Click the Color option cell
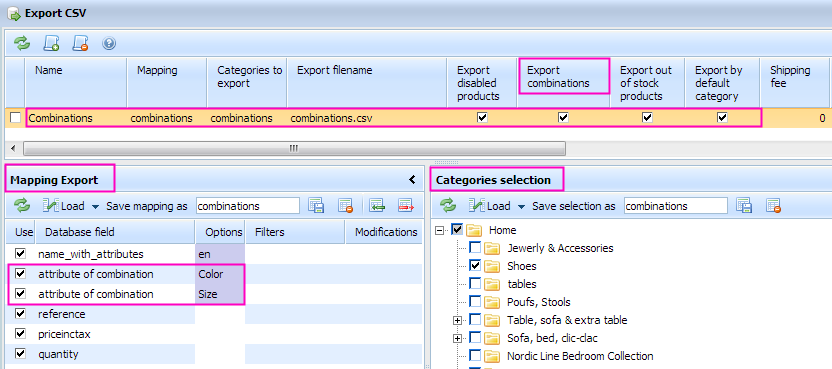 point(220,274)
